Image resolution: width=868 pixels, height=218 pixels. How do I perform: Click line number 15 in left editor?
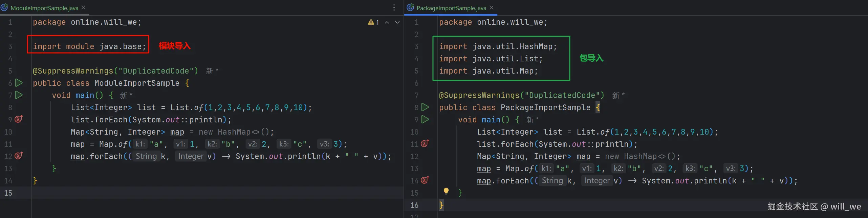coord(8,193)
